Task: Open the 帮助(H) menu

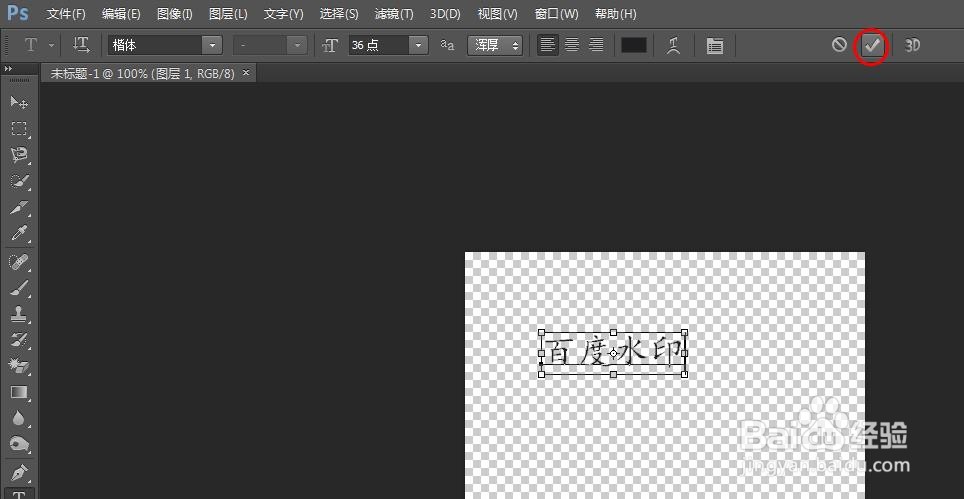Action: 615,14
